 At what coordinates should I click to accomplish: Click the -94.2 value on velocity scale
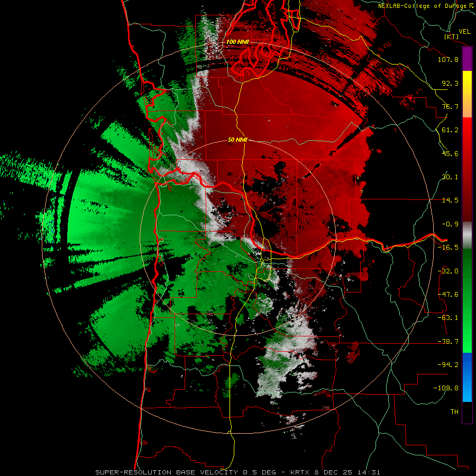448,365
